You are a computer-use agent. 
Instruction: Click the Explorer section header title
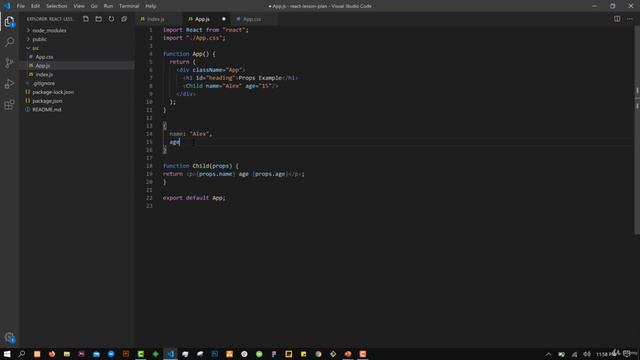tap(51, 19)
